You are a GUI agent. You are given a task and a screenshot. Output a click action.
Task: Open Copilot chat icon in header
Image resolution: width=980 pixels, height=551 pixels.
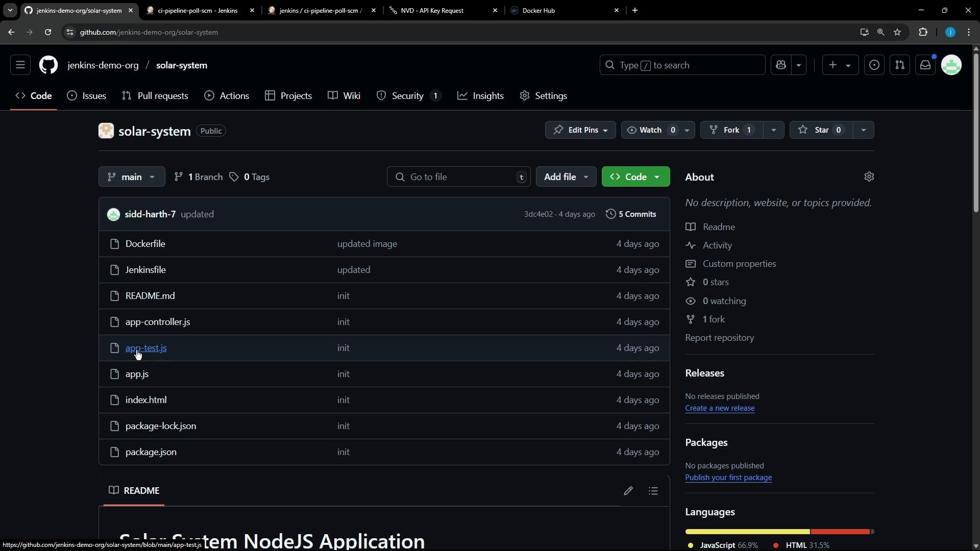tap(781, 65)
